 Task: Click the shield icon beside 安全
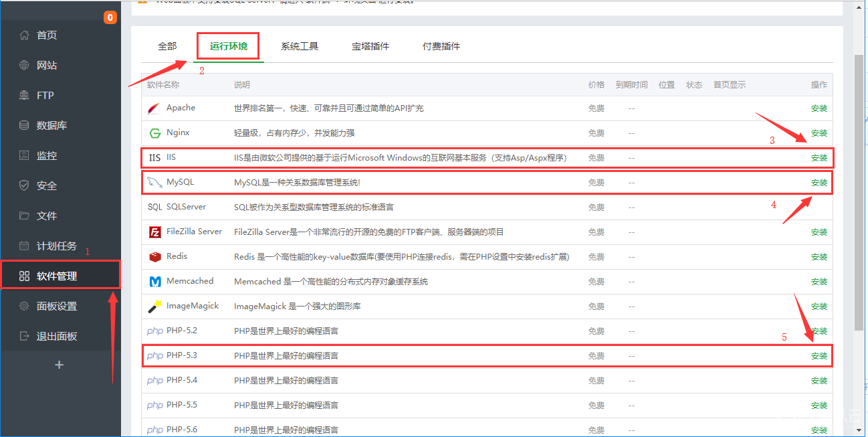[x=25, y=185]
